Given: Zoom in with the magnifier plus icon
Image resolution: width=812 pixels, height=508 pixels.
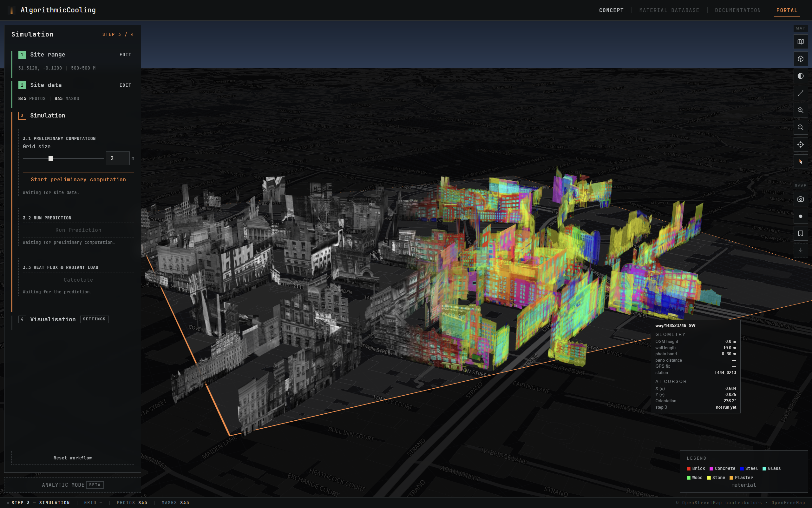Looking at the screenshot, I should 800,110.
